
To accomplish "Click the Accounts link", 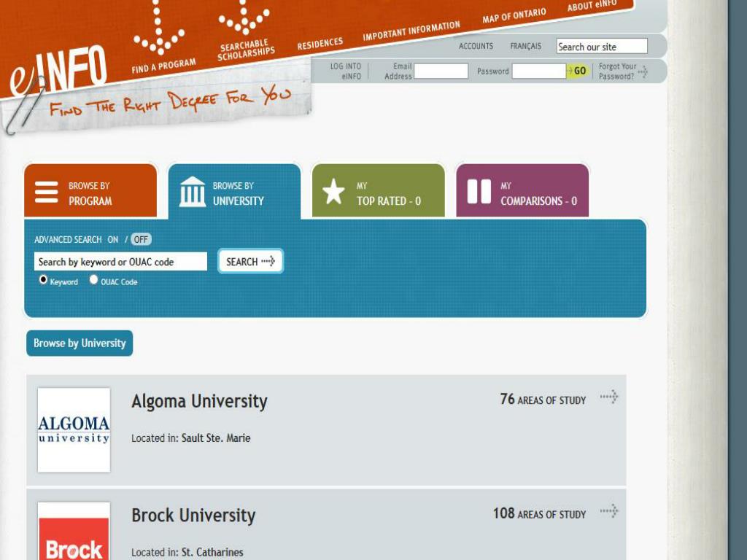I will [476, 46].
